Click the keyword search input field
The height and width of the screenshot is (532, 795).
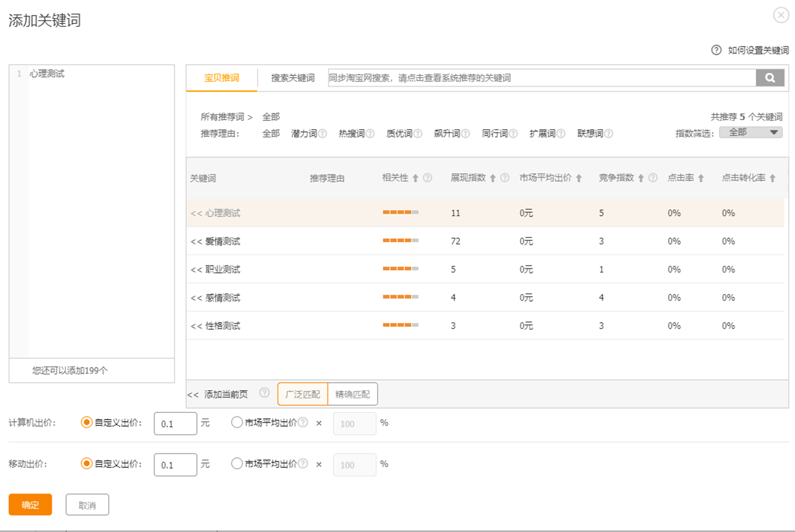pos(541,78)
